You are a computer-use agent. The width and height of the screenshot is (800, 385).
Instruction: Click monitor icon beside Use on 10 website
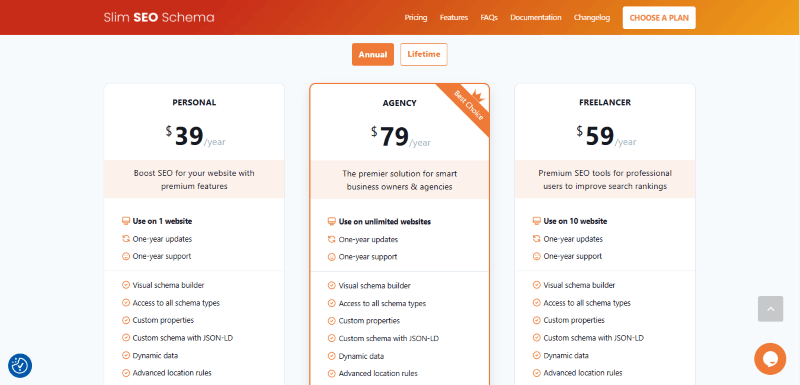pos(537,221)
